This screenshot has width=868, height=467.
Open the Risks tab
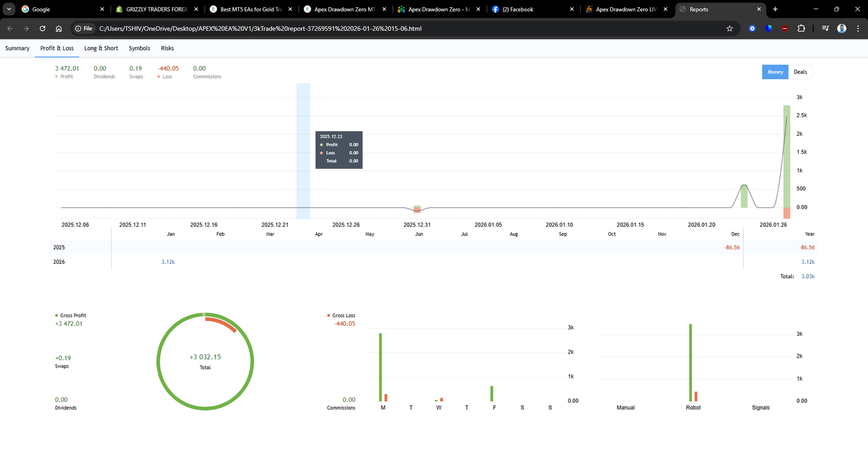pyautogui.click(x=167, y=48)
